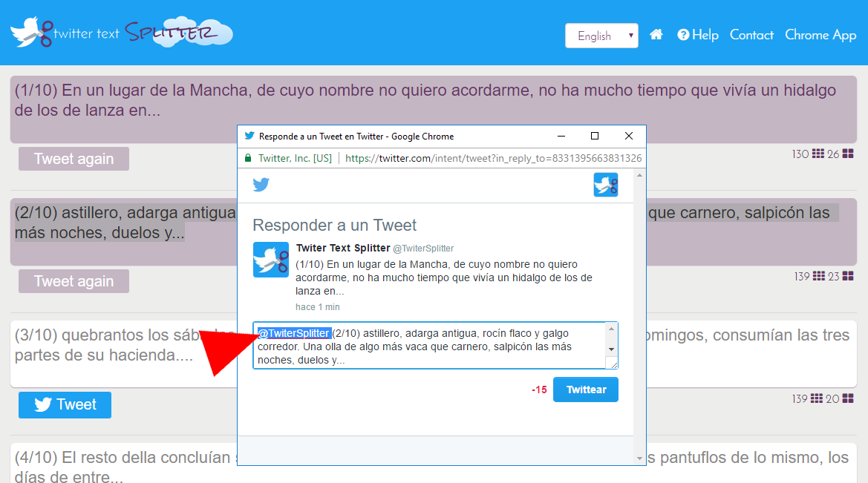Click the Twittear button in popup
Image resolution: width=868 pixels, height=483 pixels.
pyautogui.click(x=586, y=390)
